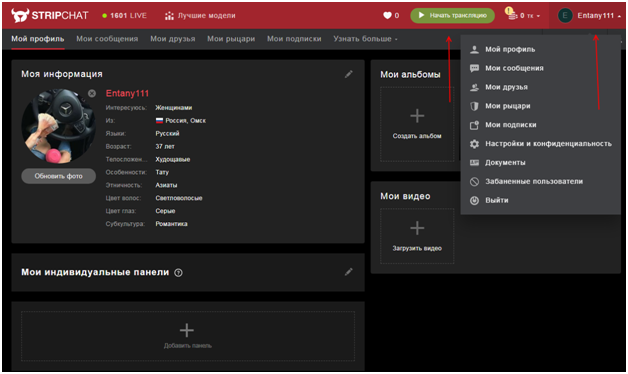Edit individual panels with pencil icon
The image size is (628, 374).
(348, 272)
